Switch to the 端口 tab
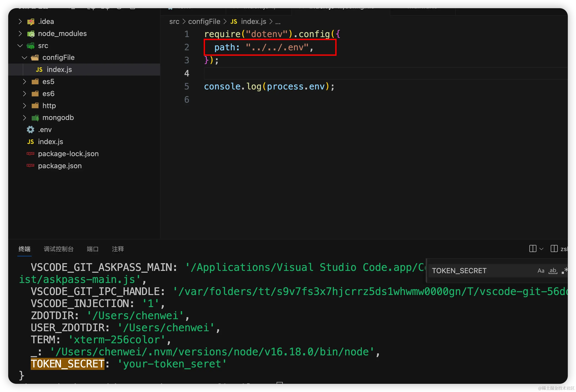Viewport: 576px width, 392px height. [93, 249]
